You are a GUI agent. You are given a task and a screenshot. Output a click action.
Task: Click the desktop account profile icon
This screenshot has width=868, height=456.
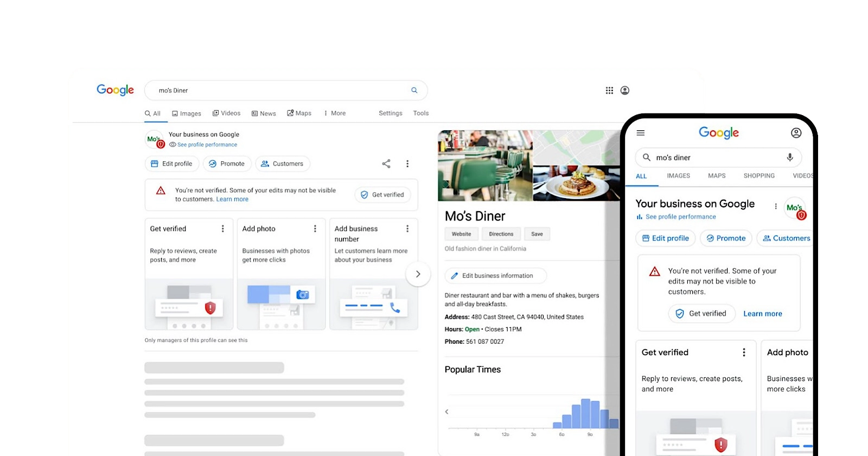point(625,91)
